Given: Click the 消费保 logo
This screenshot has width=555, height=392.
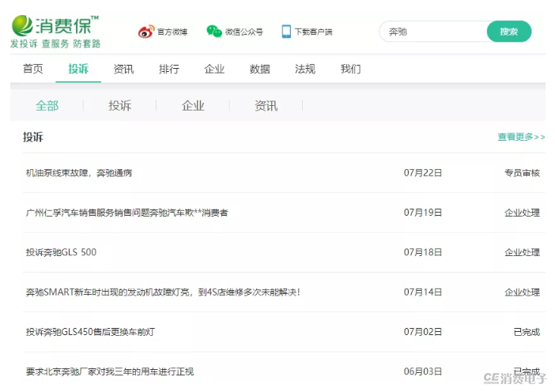Looking at the screenshot, I should coord(55,25).
